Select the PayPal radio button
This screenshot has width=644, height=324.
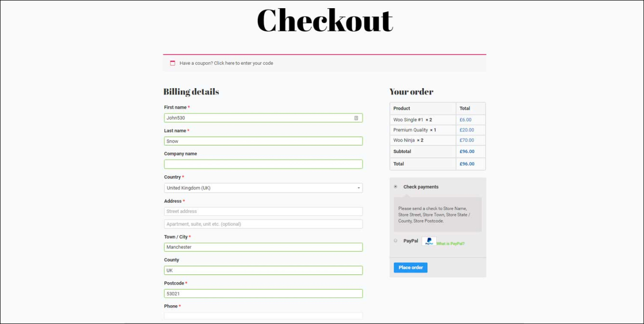pos(396,240)
